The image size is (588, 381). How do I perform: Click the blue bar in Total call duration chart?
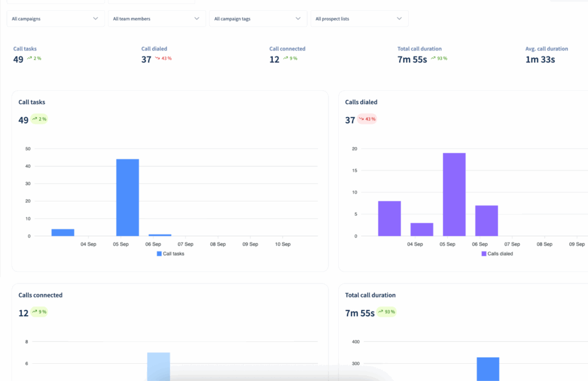pos(488,369)
